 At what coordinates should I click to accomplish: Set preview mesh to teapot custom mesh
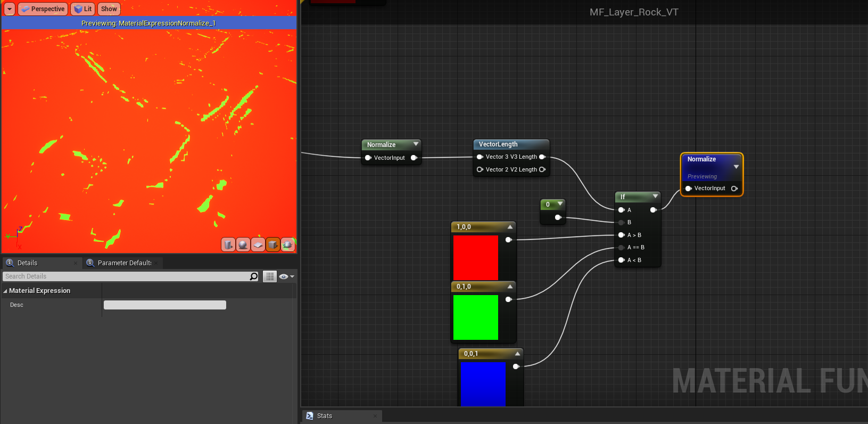288,244
